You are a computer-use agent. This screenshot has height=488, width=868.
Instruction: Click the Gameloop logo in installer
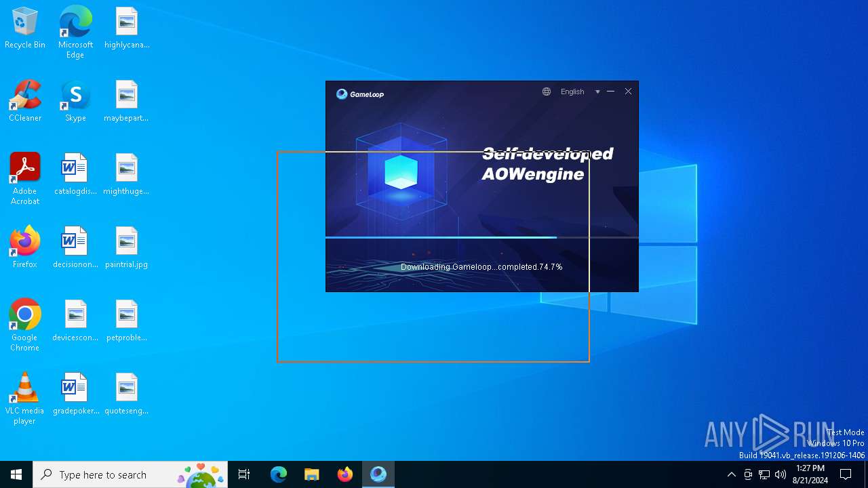coord(360,94)
